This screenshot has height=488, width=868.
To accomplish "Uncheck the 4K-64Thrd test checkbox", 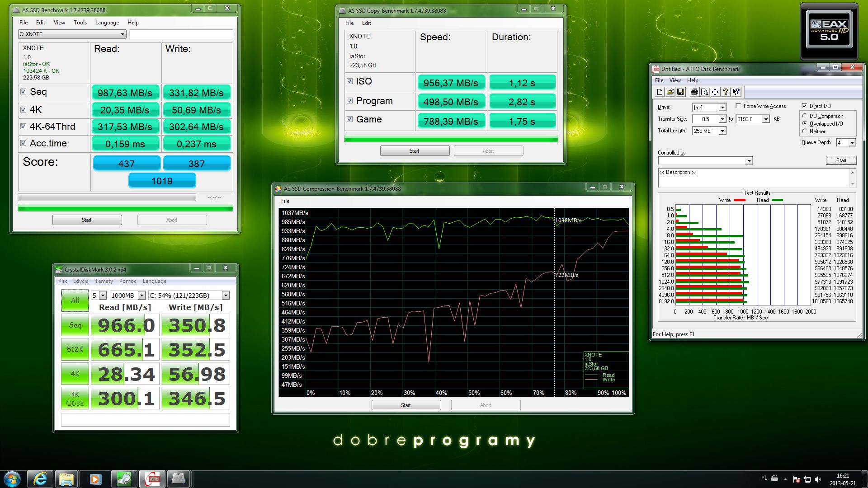I will point(24,127).
